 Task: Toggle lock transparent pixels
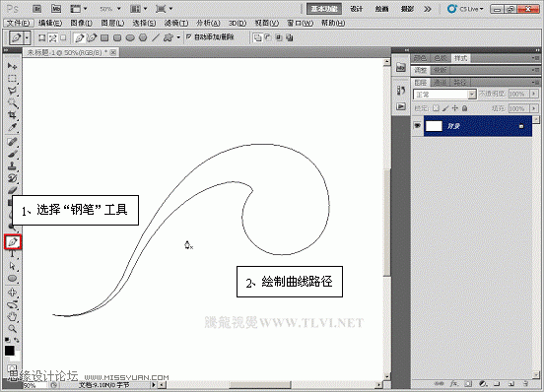[437, 108]
